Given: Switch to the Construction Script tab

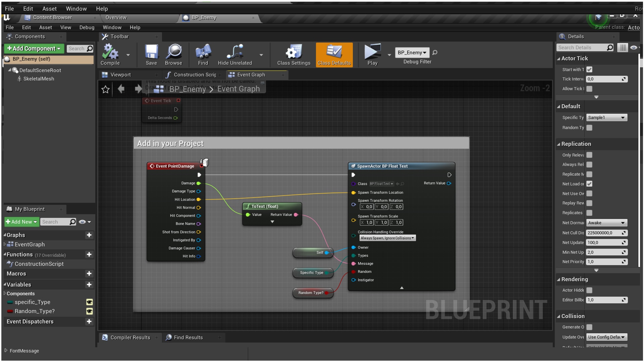Looking at the screenshot, I should point(193,74).
